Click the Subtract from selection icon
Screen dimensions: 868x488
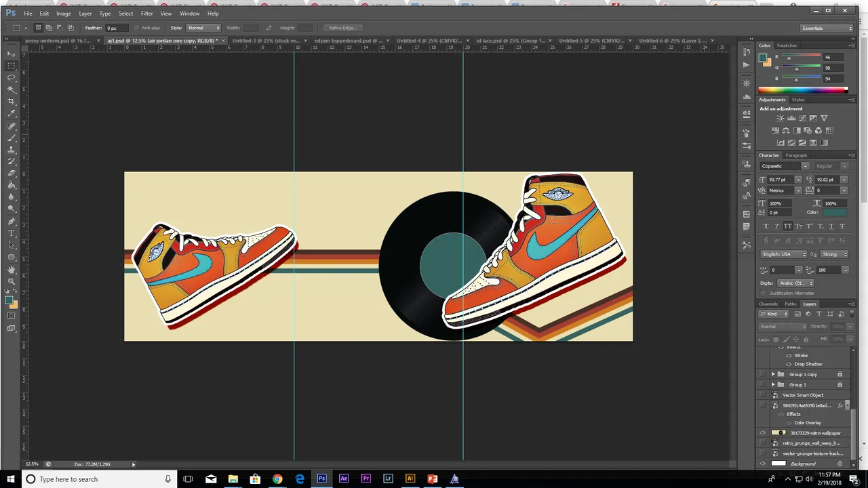tap(60, 28)
